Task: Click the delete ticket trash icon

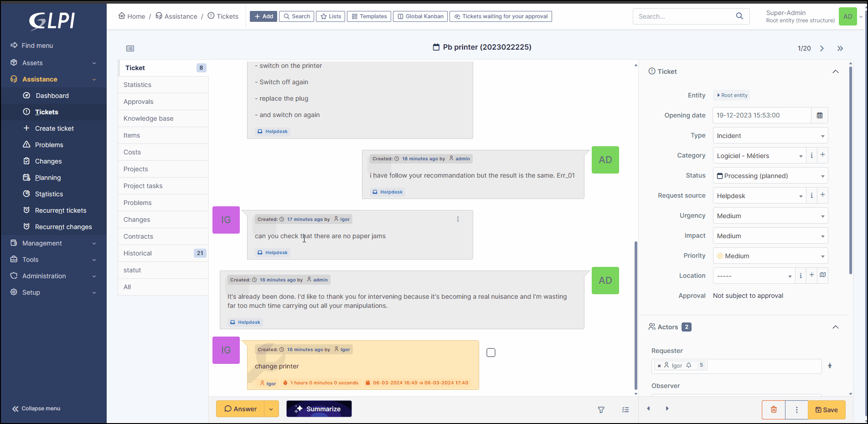Action: (x=773, y=409)
